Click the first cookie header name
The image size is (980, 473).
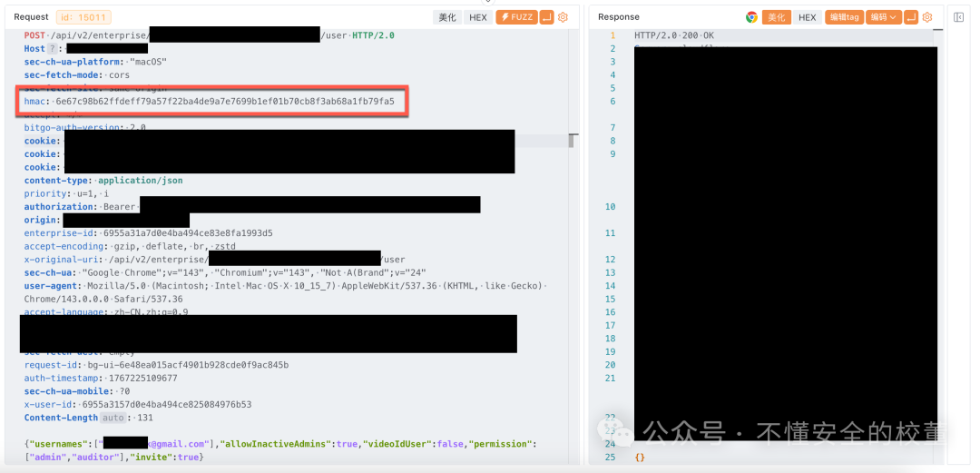(x=42, y=141)
